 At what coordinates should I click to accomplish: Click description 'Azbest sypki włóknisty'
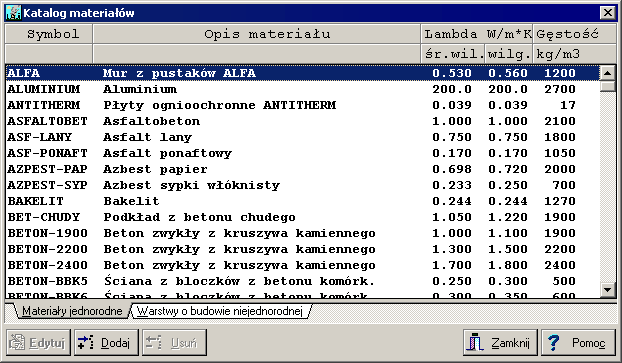coord(192,185)
